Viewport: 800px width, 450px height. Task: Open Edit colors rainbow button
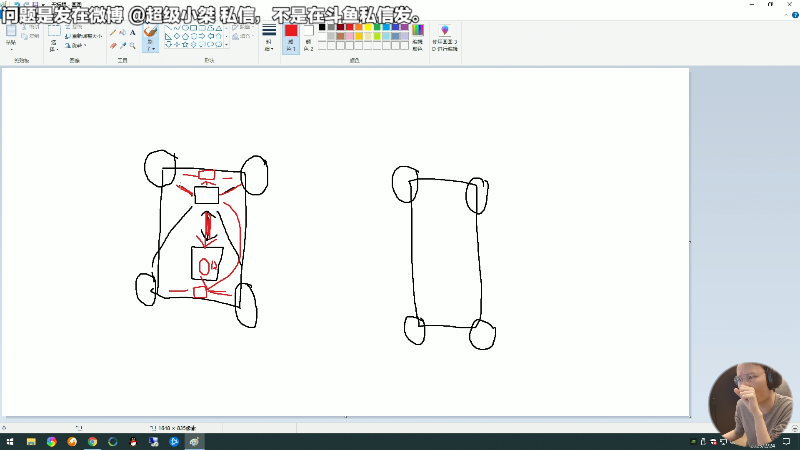[x=417, y=38]
